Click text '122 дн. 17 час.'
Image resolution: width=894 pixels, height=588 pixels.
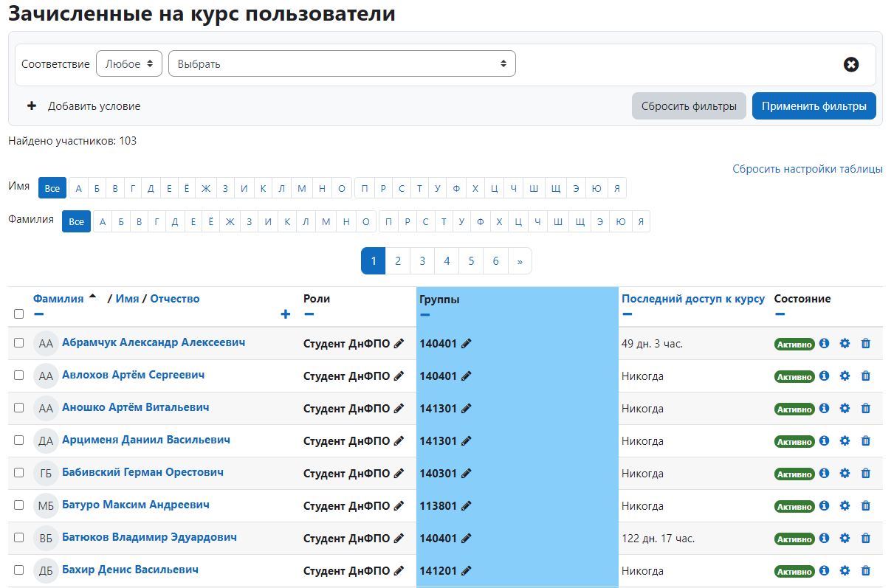pyautogui.click(x=659, y=539)
